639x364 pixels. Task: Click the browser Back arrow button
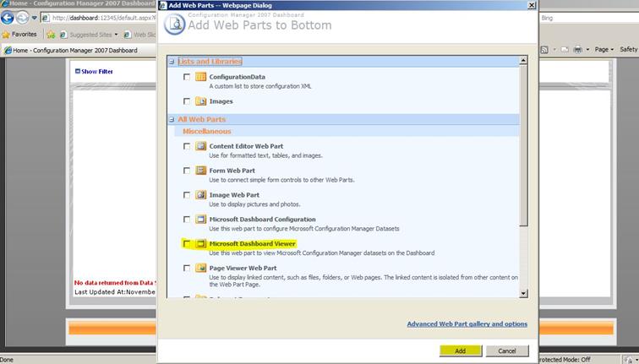(x=8, y=18)
